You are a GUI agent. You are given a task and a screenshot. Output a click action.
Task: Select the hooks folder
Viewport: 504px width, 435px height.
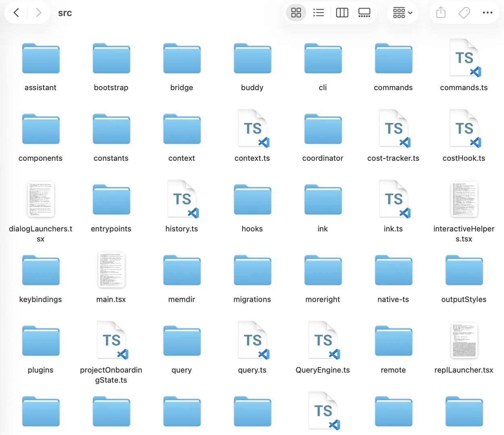tap(252, 199)
